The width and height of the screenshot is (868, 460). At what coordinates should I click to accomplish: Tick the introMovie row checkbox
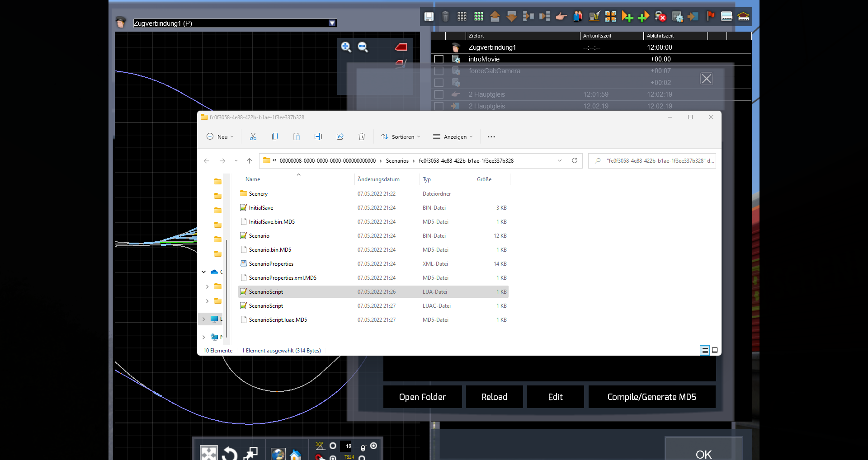click(x=439, y=59)
